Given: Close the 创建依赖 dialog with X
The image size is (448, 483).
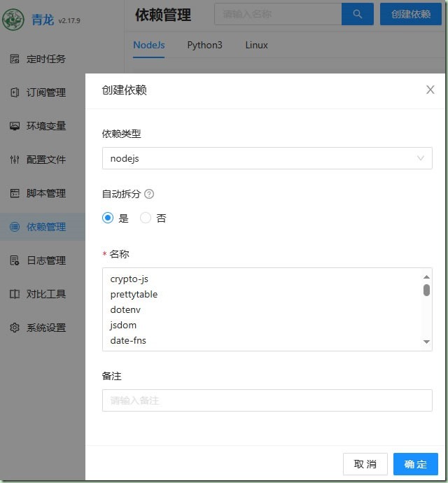Looking at the screenshot, I should [x=430, y=90].
